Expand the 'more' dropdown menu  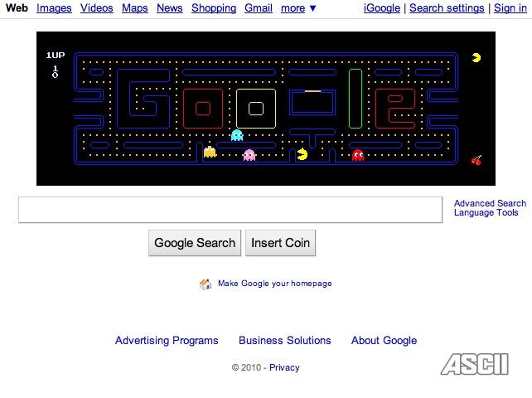pyautogui.click(x=298, y=8)
